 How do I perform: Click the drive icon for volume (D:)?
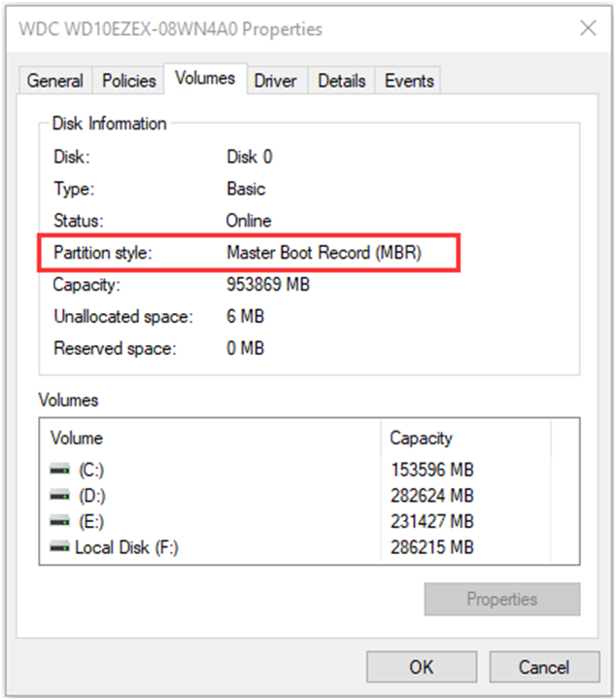point(60,496)
